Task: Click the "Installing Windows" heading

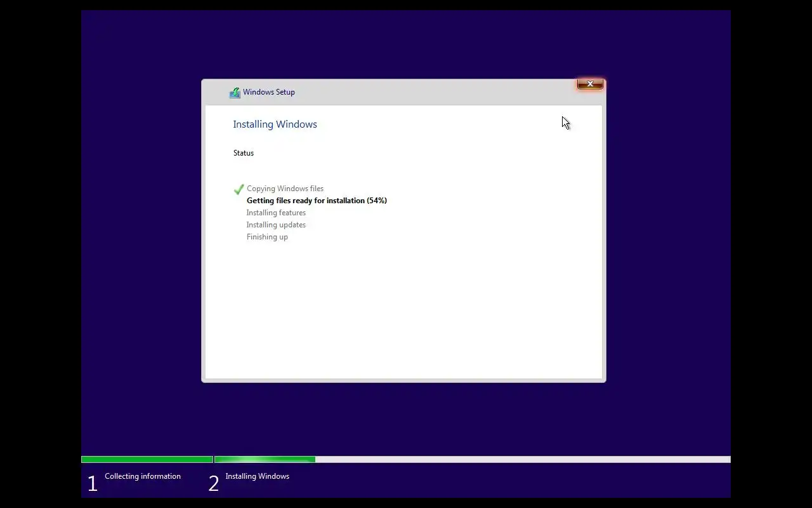Action: click(x=275, y=124)
